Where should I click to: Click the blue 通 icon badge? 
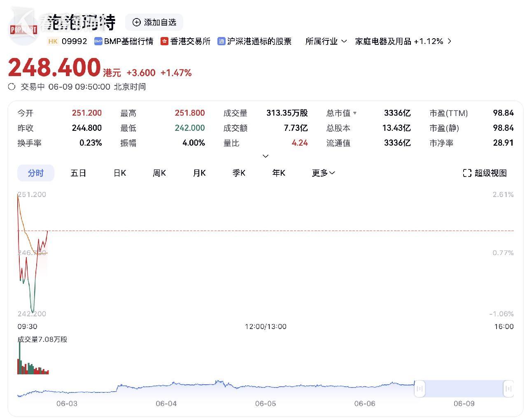coord(222,41)
